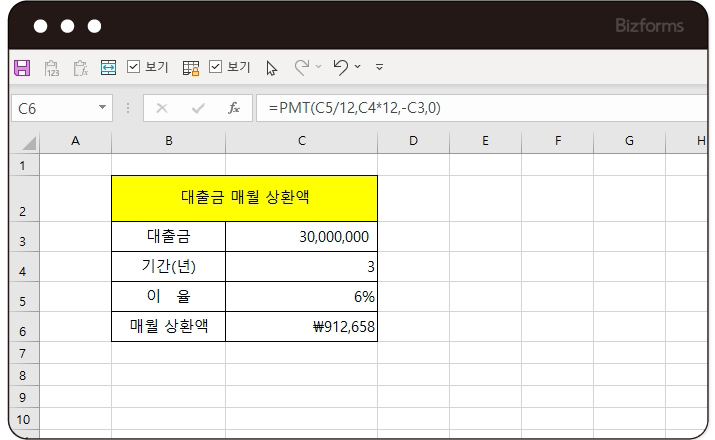Click the formula bar with PMT formula

482,108
